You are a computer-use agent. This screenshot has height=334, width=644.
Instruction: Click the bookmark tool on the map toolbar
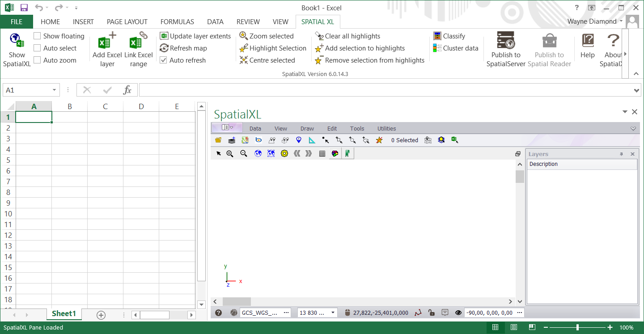[348, 153]
